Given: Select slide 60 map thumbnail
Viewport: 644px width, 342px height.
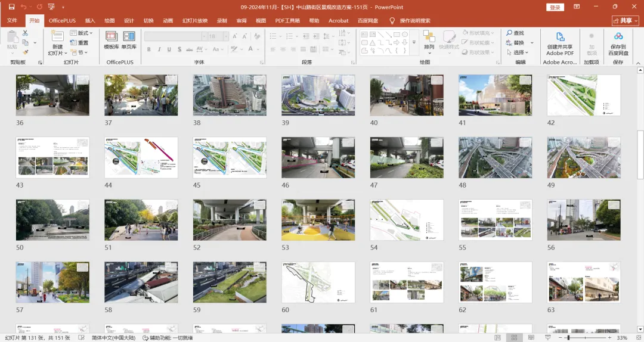Looking at the screenshot, I should 318,282.
